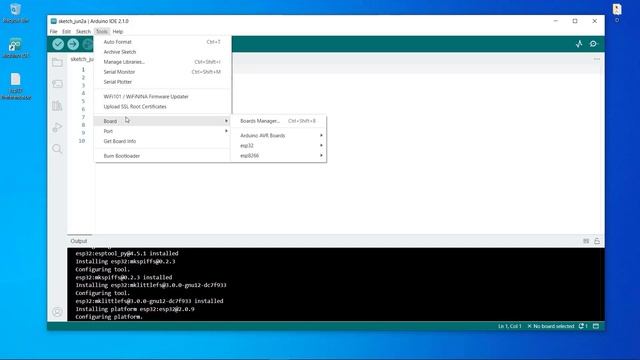Click the editor tab three-dots options icon
The image size is (640, 360).
click(597, 59)
